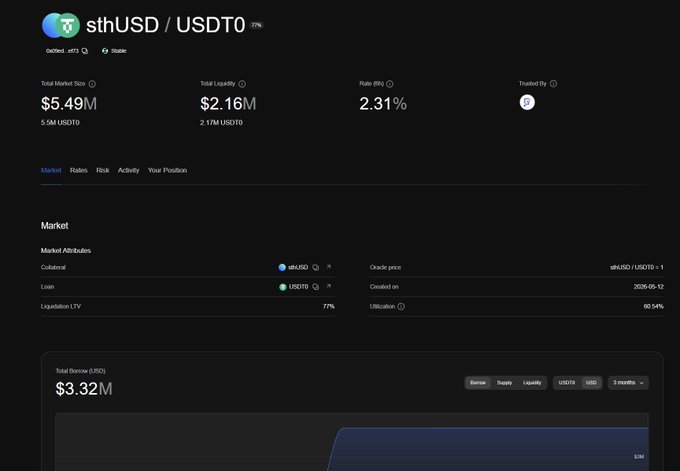Copy the USDT0 loan address
Viewport: 680px width, 471px height.
pos(316,287)
